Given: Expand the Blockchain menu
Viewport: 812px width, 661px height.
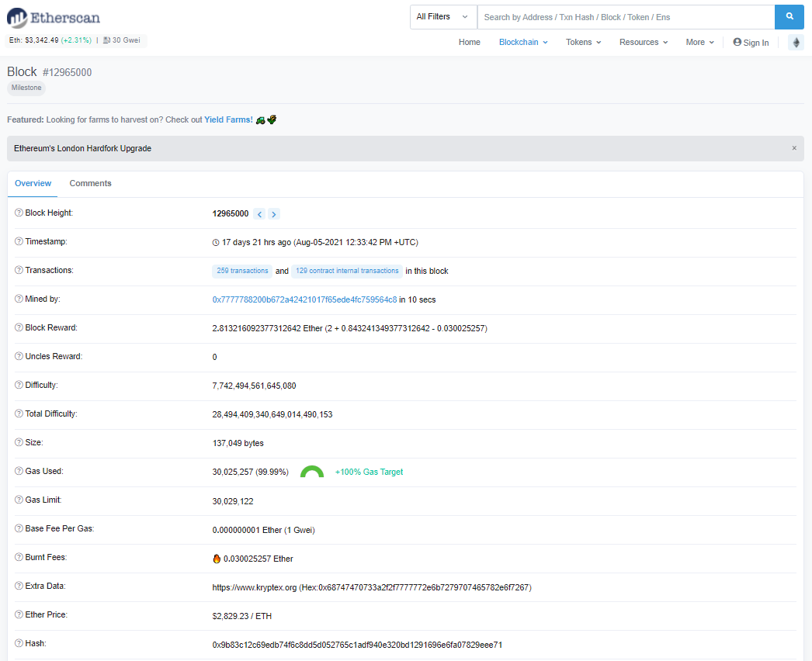Looking at the screenshot, I should (x=522, y=43).
